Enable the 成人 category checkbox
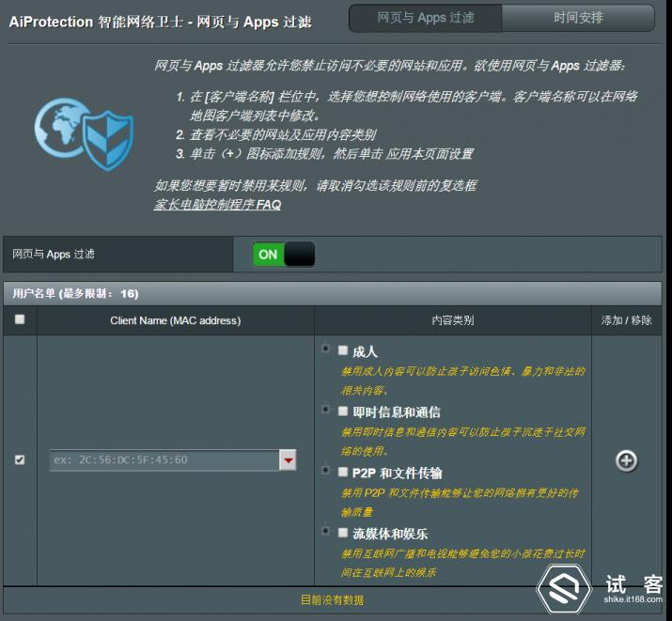This screenshot has height=621, width=672. 343,350
